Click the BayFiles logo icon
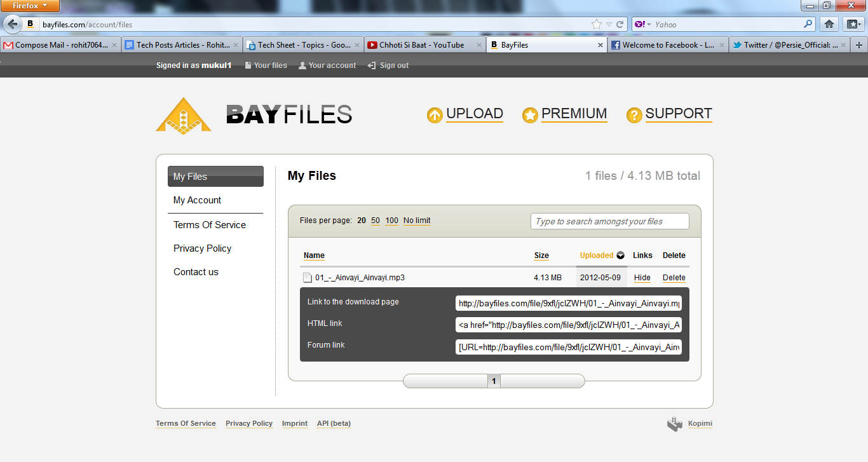 pos(183,115)
